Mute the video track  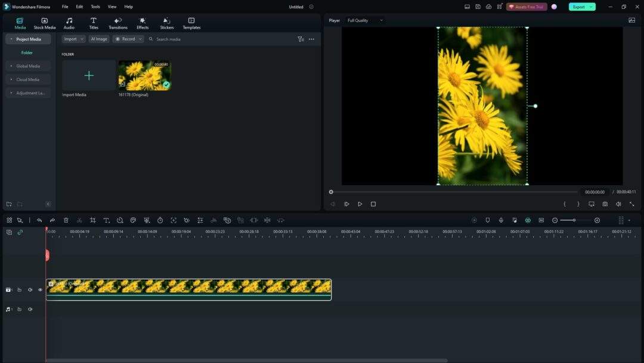[29, 290]
